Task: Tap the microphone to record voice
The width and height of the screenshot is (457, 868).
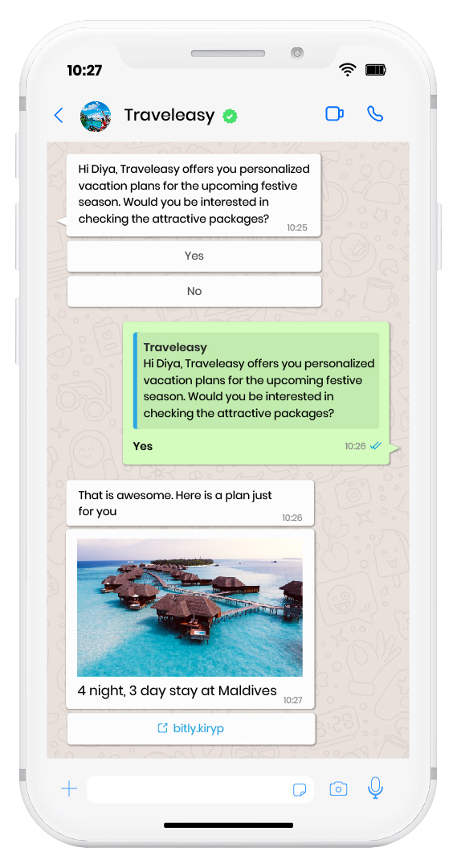Action: [x=376, y=788]
